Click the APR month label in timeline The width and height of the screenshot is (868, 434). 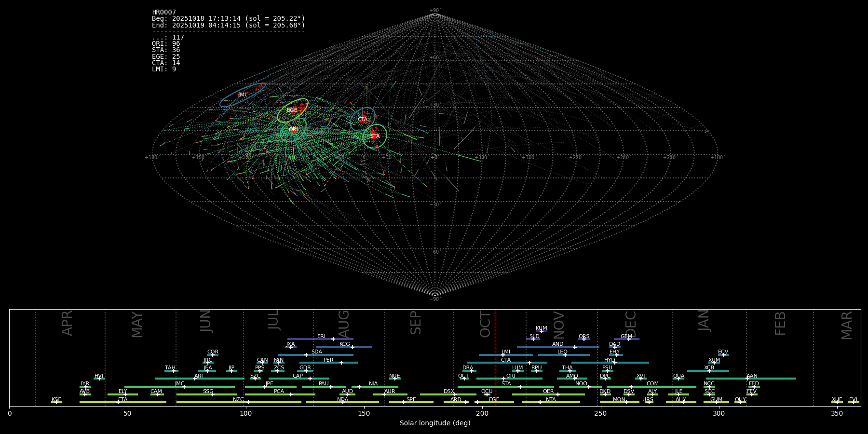[x=67, y=323]
